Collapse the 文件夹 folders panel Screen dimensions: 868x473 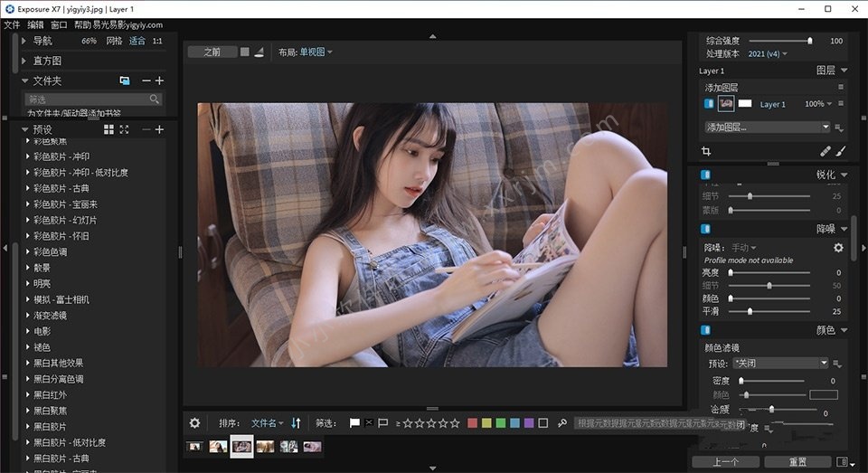24,80
